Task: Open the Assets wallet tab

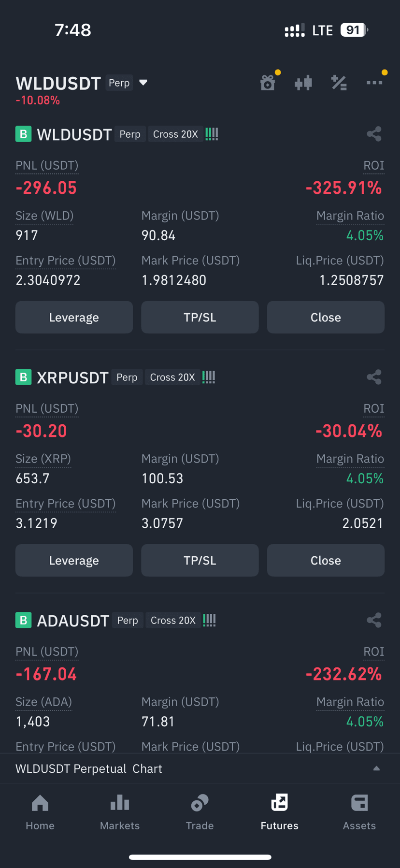Action: pyautogui.click(x=359, y=812)
